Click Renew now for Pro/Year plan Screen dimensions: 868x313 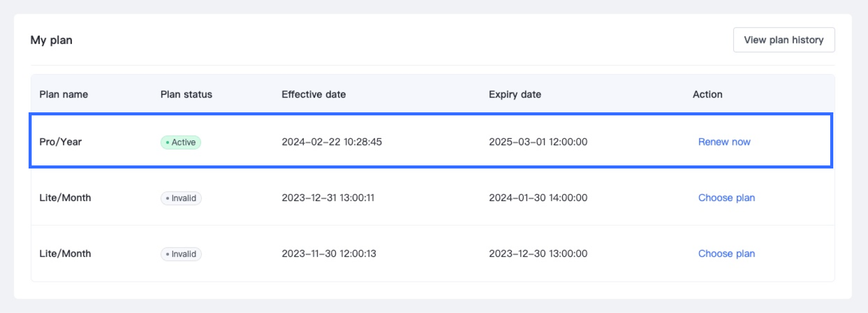pos(724,142)
